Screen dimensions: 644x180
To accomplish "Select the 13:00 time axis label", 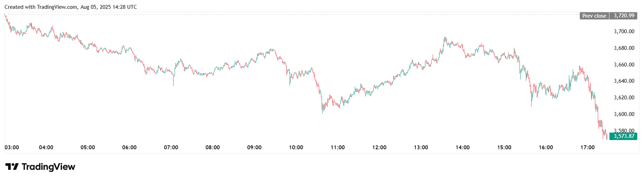I will click(x=421, y=147).
